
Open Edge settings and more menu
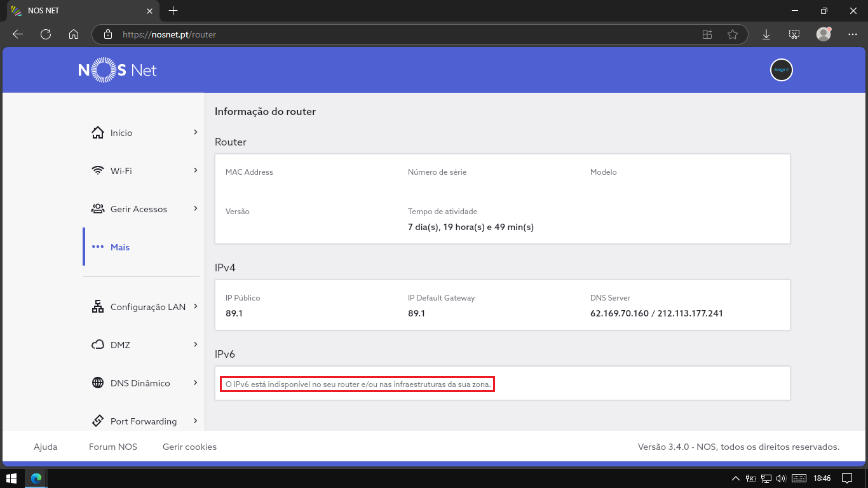pyautogui.click(x=853, y=34)
